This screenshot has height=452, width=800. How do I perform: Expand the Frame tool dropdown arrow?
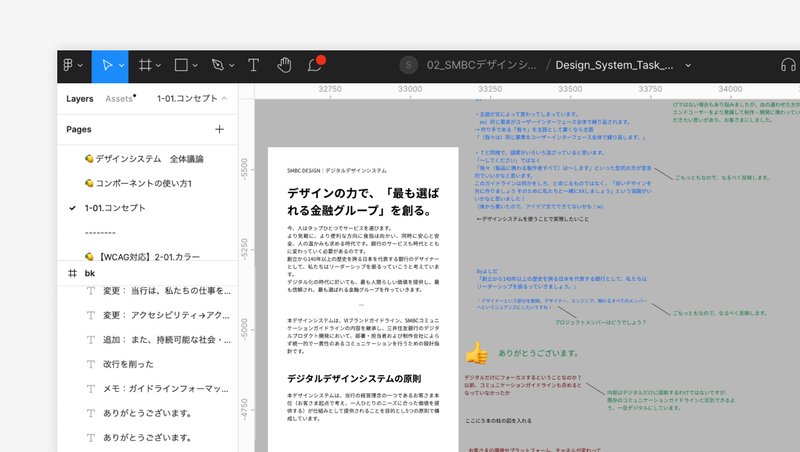pos(158,66)
